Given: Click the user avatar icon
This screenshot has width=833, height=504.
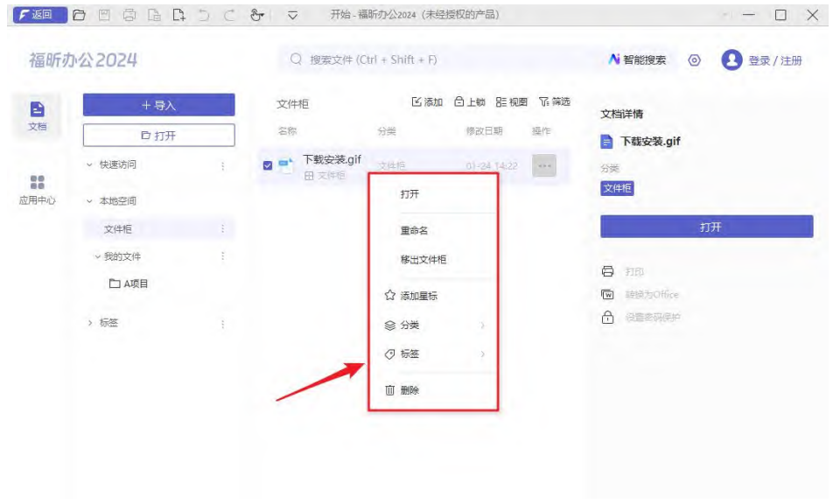Looking at the screenshot, I should click(731, 60).
